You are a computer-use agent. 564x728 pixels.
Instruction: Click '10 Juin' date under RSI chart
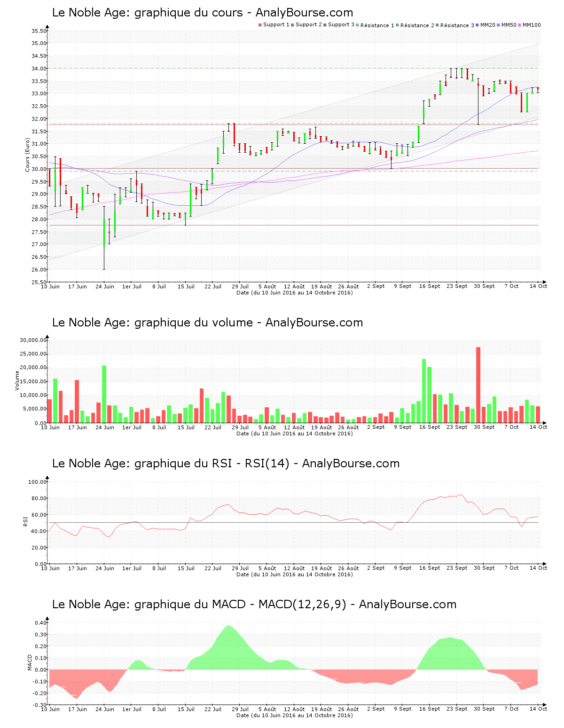50,568
